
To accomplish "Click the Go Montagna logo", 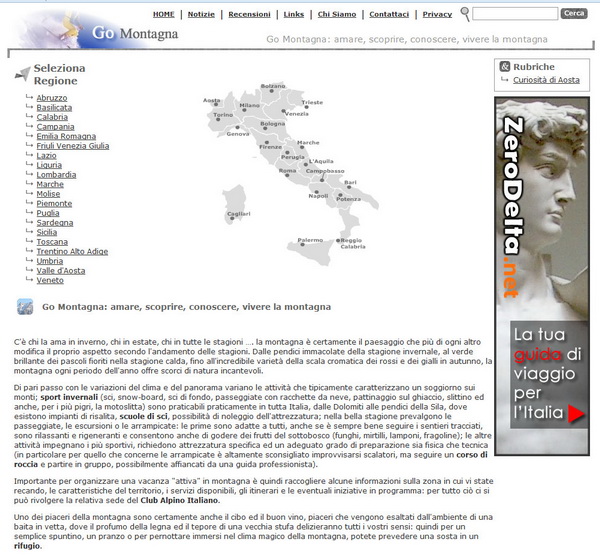I will tap(97, 30).
